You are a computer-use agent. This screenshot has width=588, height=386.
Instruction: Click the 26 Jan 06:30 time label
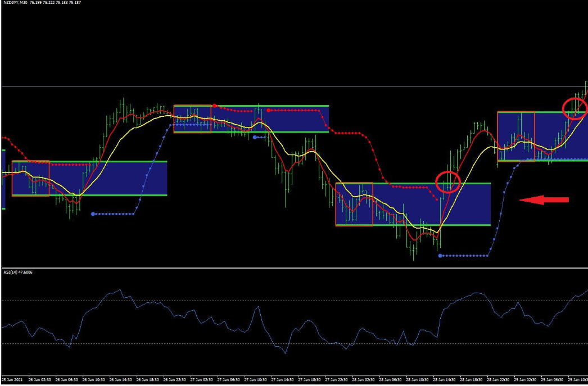pos(67,380)
